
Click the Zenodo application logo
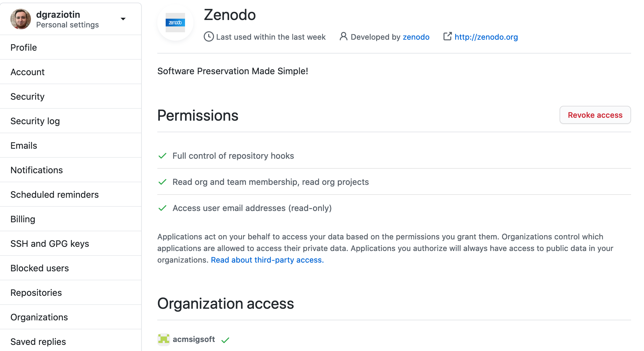coord(175,23)
